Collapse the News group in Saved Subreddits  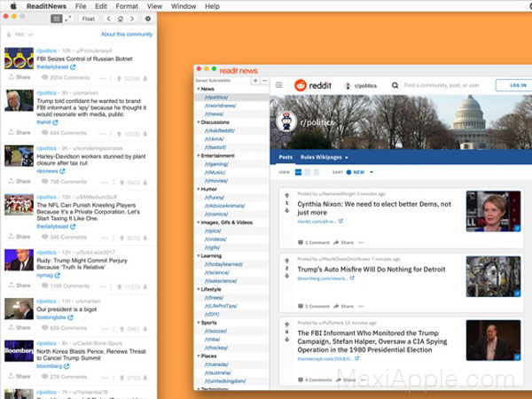(199, 89)
